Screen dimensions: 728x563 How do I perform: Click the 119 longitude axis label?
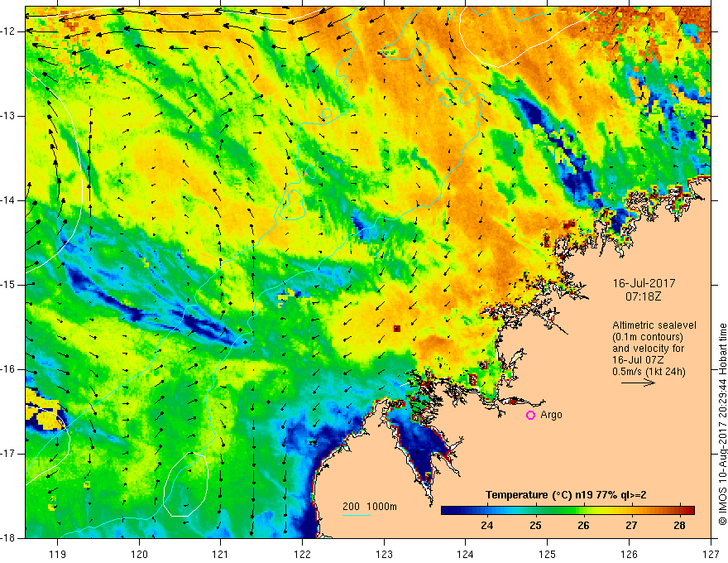point(58,554)
